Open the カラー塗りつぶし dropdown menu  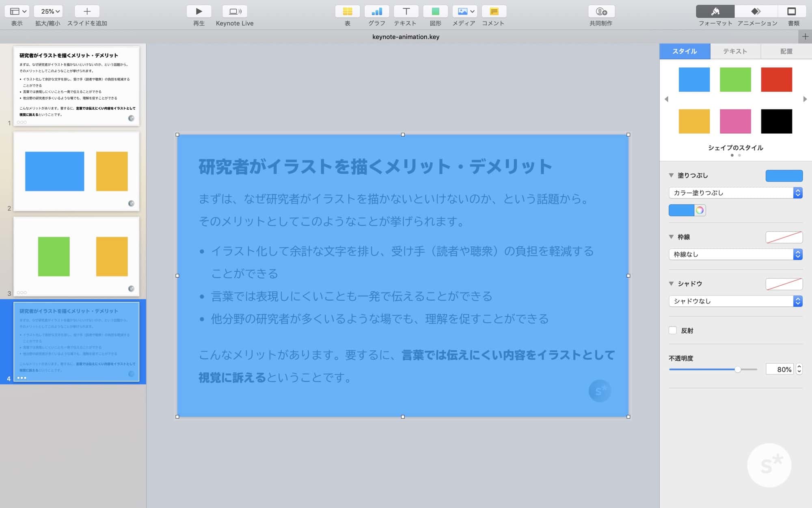(x=735, y=192)
